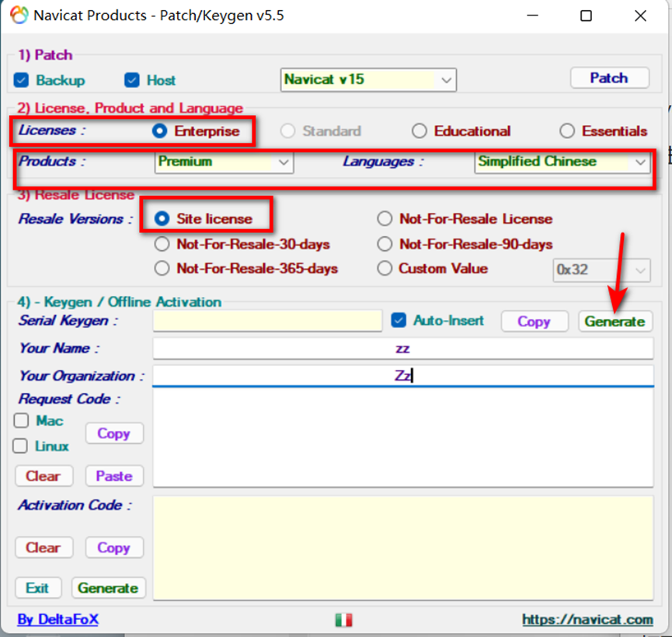Copy the serial keygen value

click(534, 321)
